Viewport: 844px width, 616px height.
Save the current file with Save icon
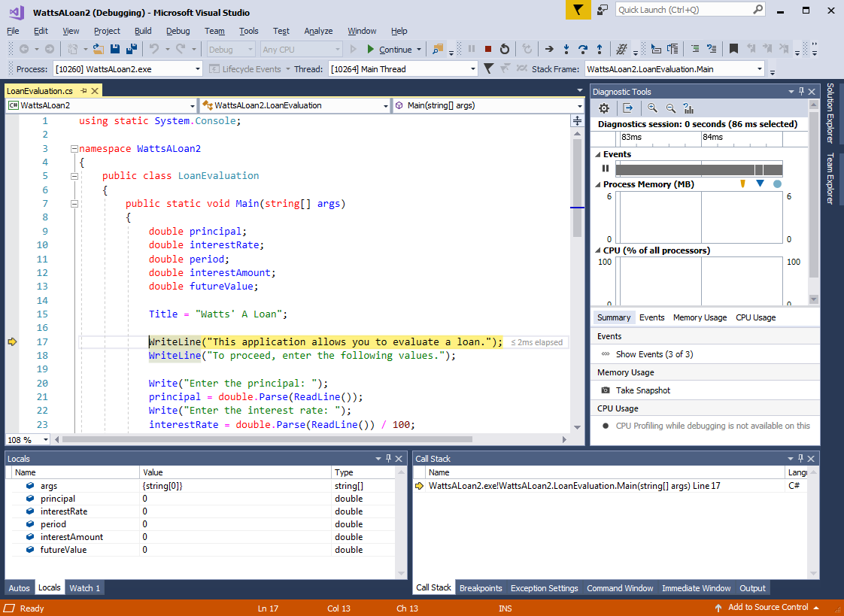coord(114,49)
